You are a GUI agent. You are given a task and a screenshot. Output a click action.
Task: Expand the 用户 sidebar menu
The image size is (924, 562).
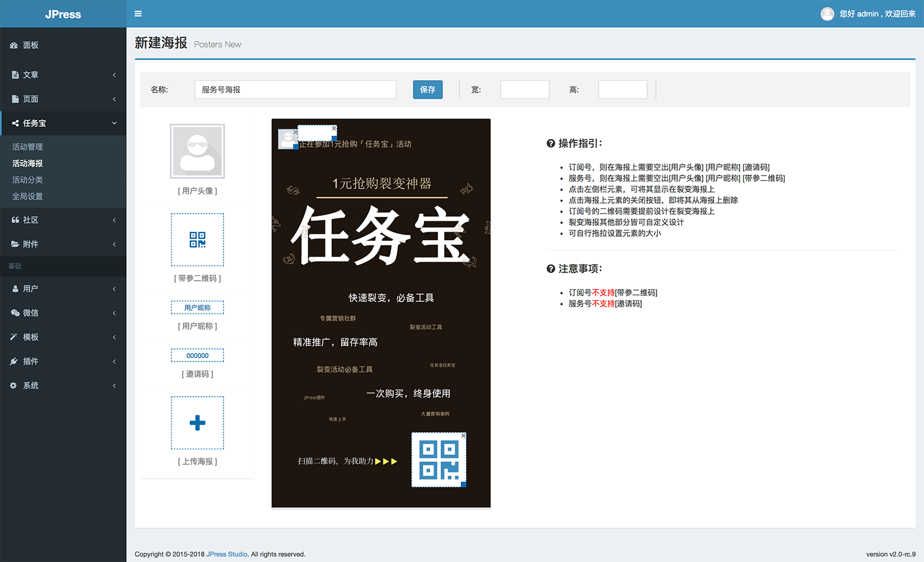[x=63, y=288]
